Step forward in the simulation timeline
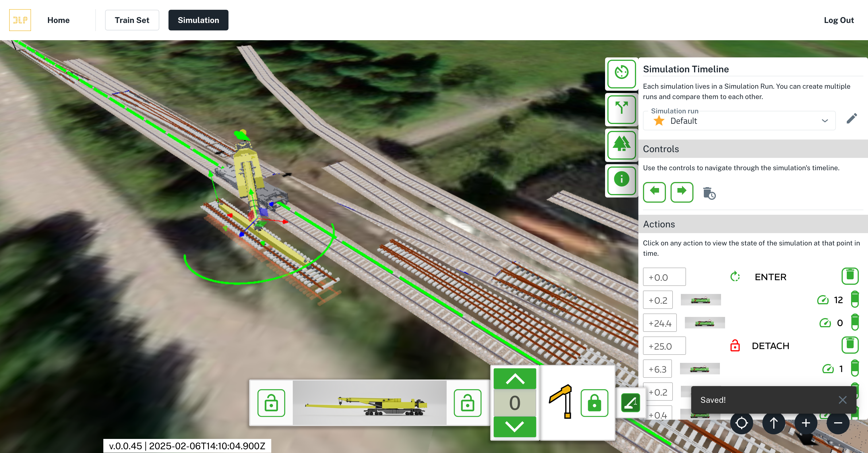 coord(681,192)
